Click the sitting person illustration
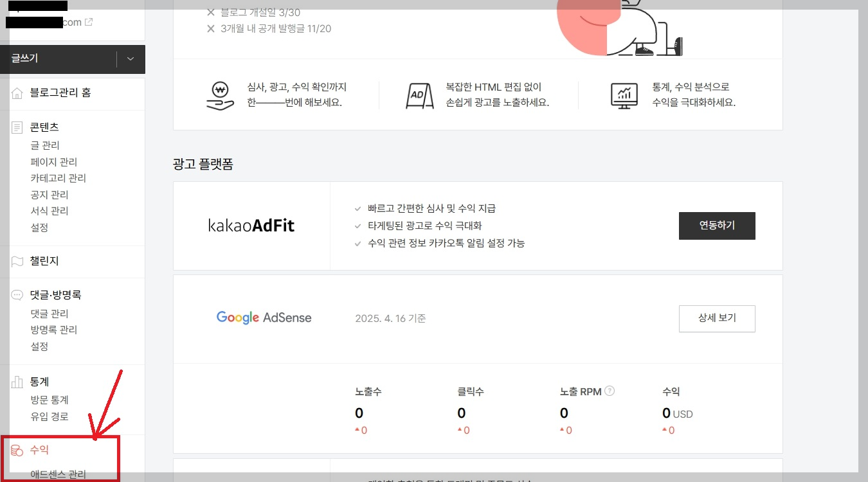Viewport: 868px width, 482px height. 620,28
